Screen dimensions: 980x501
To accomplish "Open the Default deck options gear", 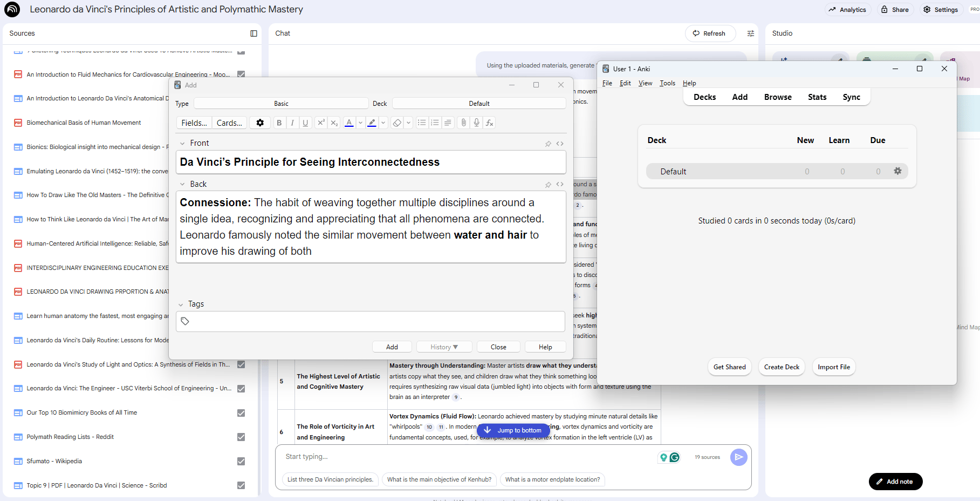I will tap(897, 171).
